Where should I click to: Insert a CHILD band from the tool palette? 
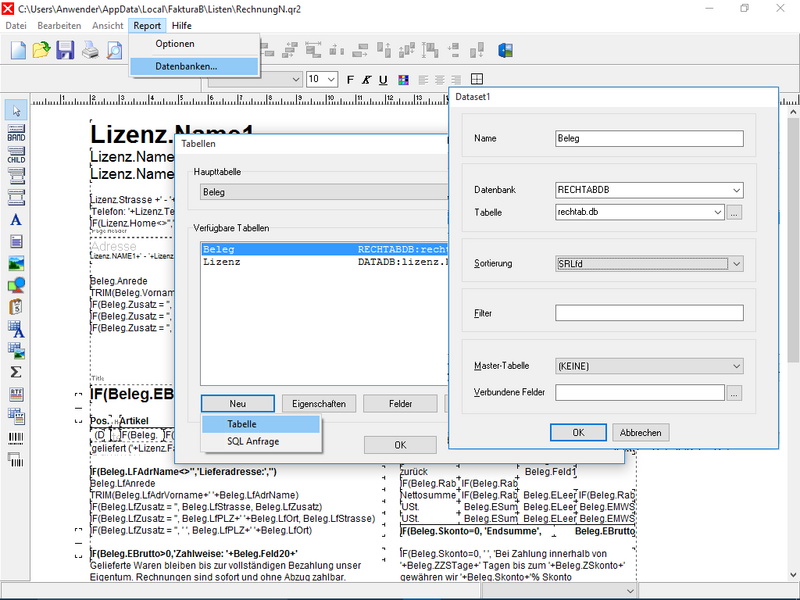(16, 155)
